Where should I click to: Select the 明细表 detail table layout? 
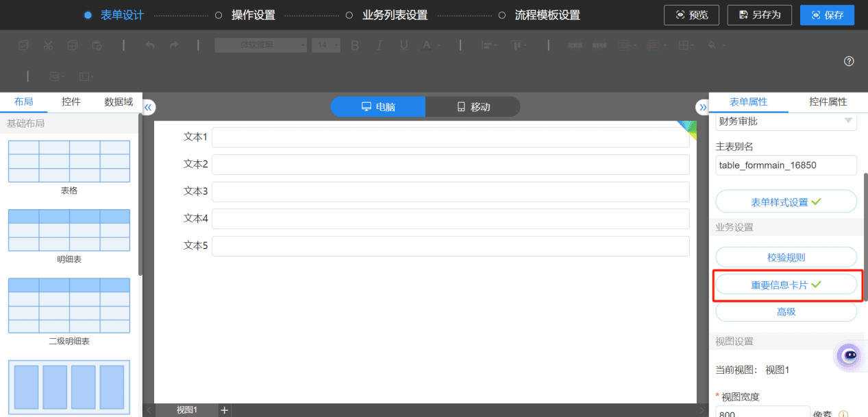(x=69, y=230)
